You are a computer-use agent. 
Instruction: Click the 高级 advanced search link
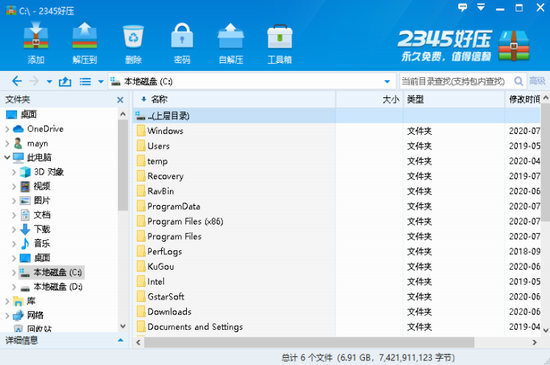pos(537,81)
